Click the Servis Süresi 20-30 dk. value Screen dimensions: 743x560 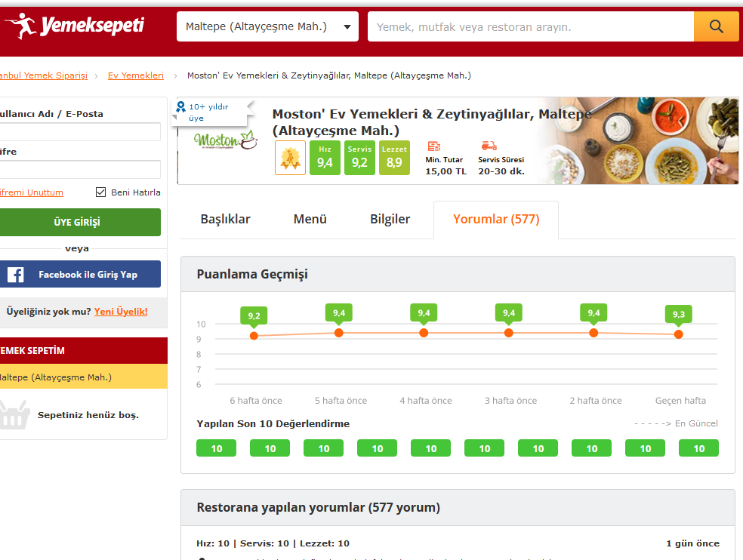point(501,171)
